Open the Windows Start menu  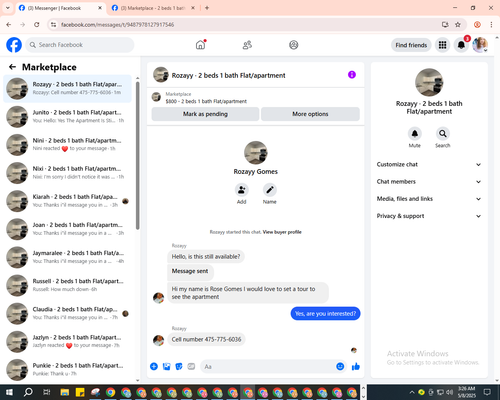(9, 392)
